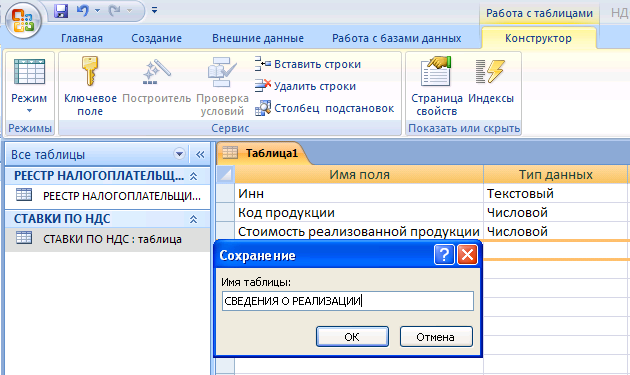
Task: Select the row selector for Инн
Action: (x=225, y=193)
